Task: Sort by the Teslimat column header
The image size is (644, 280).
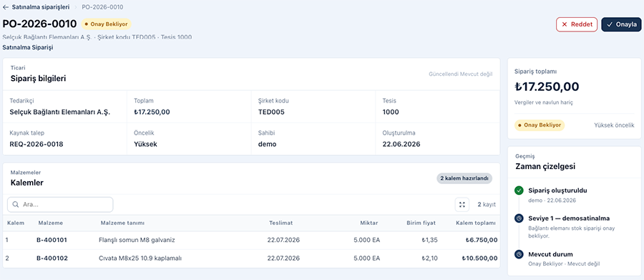Action: coord(281,223)
